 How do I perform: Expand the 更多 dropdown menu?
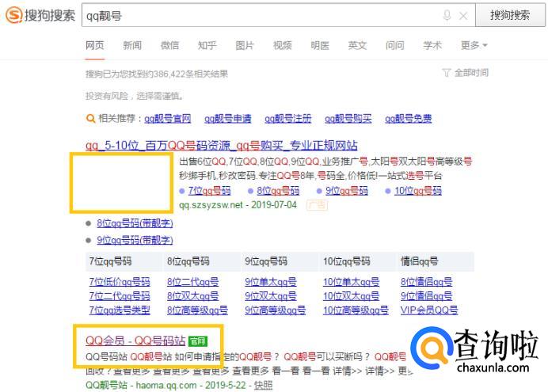(x=474, y=45)
